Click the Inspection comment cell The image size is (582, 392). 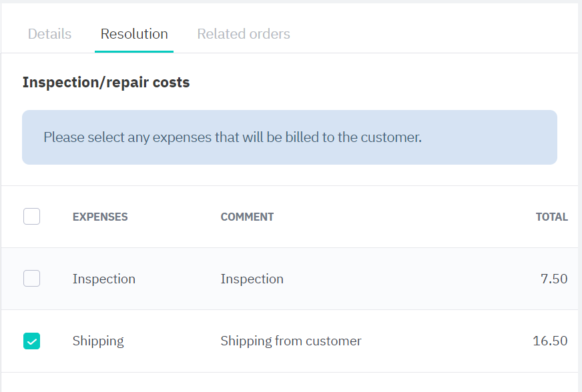[252, 279]
